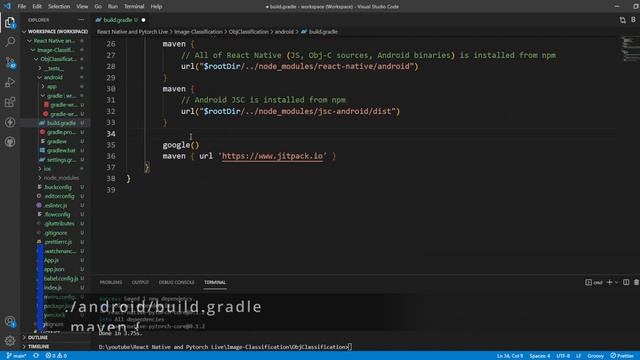Open the Extensions view icon

[x=10, y=102]
